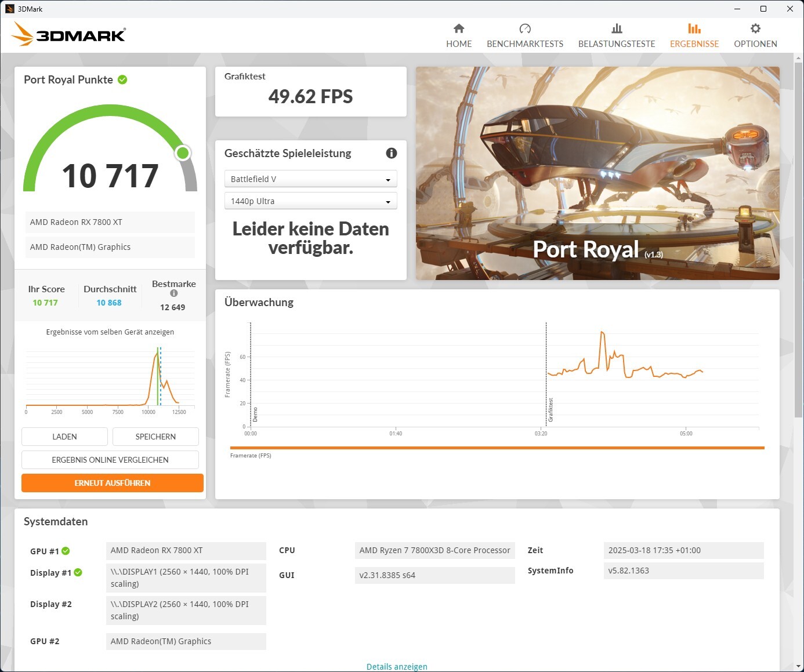Go to OPTIONEN tab
804x672 pixels.
tap(755, 36)
